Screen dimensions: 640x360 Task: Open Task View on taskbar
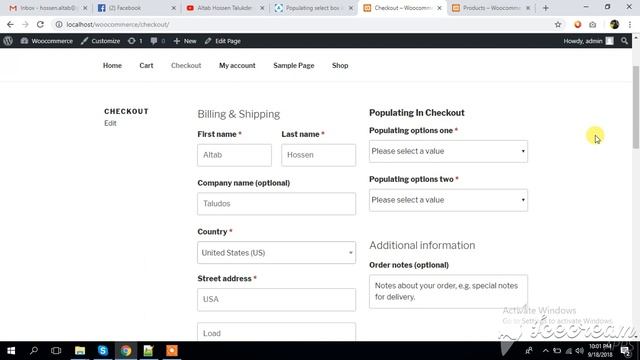[x=56, y=351]
